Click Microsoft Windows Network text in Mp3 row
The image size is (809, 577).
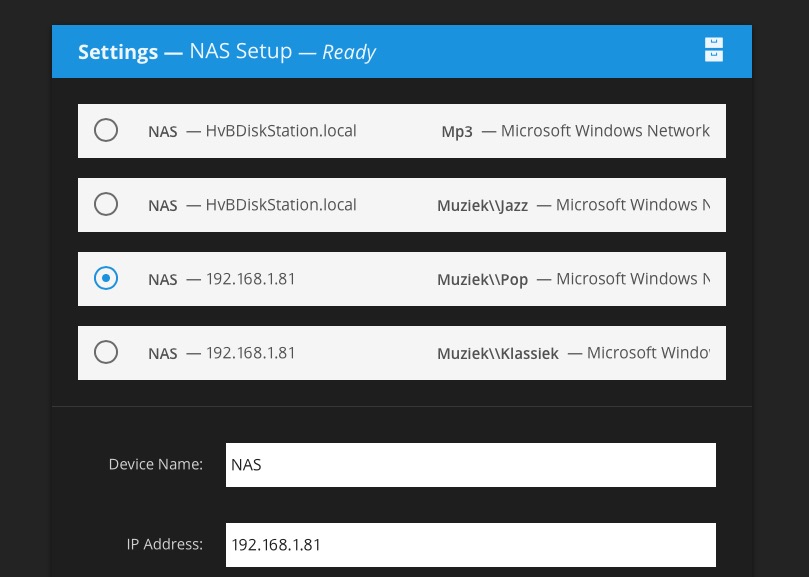click(605, 131)
